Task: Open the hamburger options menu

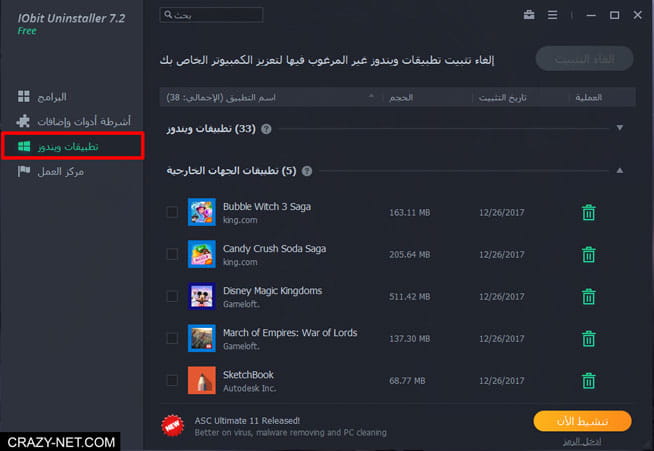Action: (552, 15)
